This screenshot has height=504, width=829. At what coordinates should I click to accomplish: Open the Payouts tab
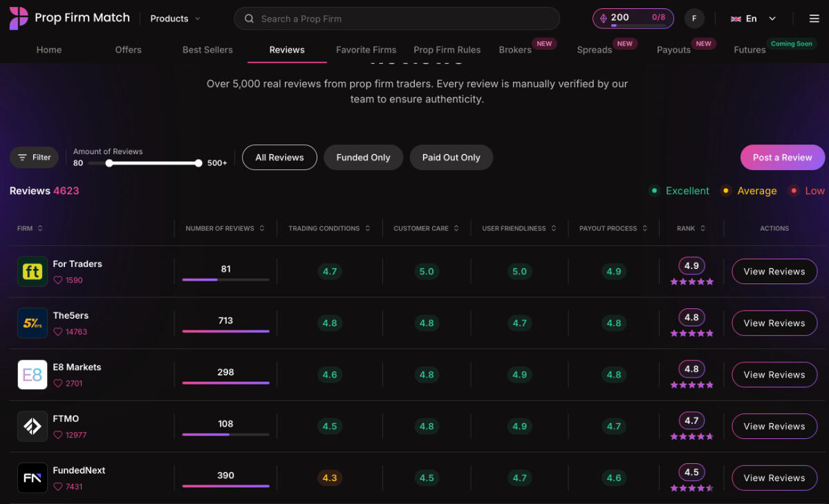tap(673, 50)
